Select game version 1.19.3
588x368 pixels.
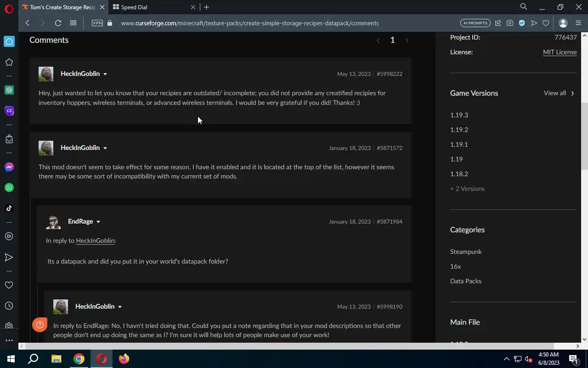click(x=459, y=115)
